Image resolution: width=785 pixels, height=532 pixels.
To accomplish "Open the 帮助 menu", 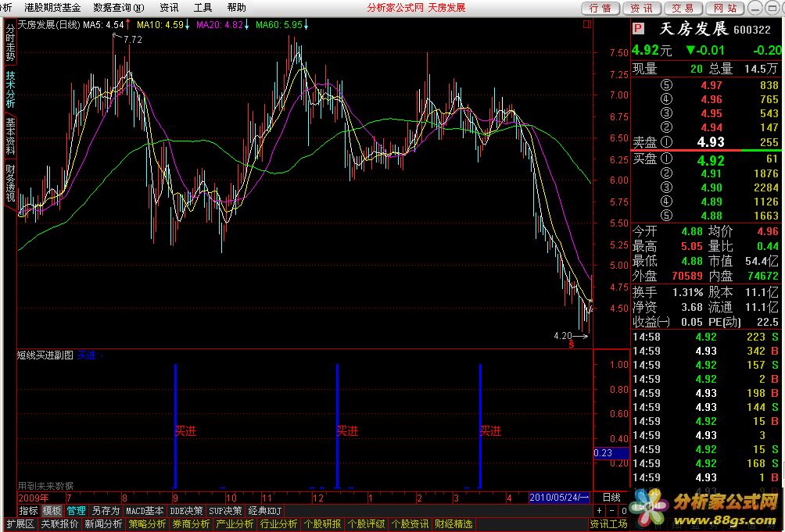I will click(236, 8).
